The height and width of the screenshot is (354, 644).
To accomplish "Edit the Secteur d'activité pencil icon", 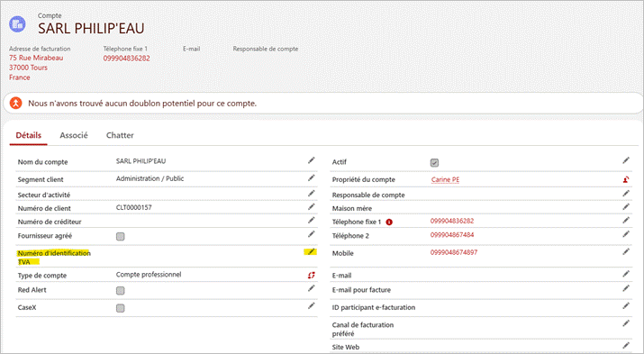I will tap(312, 193).
